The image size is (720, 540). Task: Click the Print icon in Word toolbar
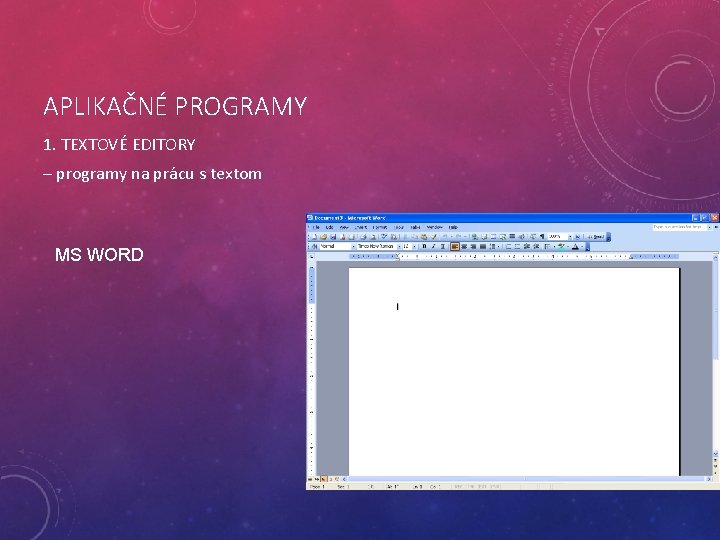tap(363, 237)
